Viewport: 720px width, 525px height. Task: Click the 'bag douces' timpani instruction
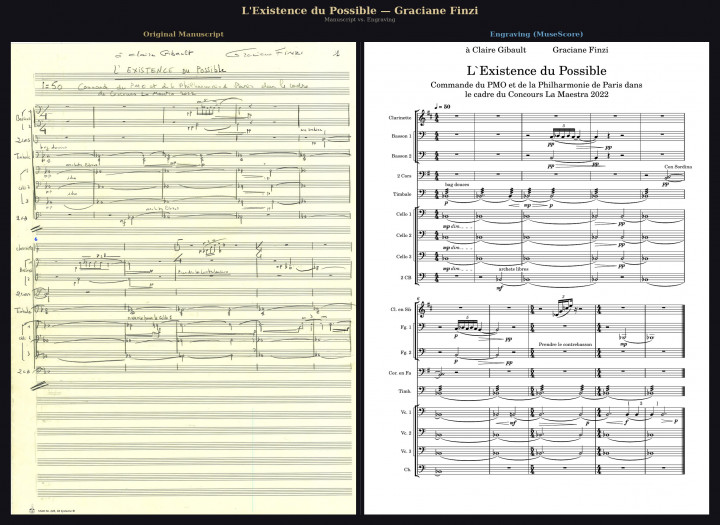[x=457, y=185]
